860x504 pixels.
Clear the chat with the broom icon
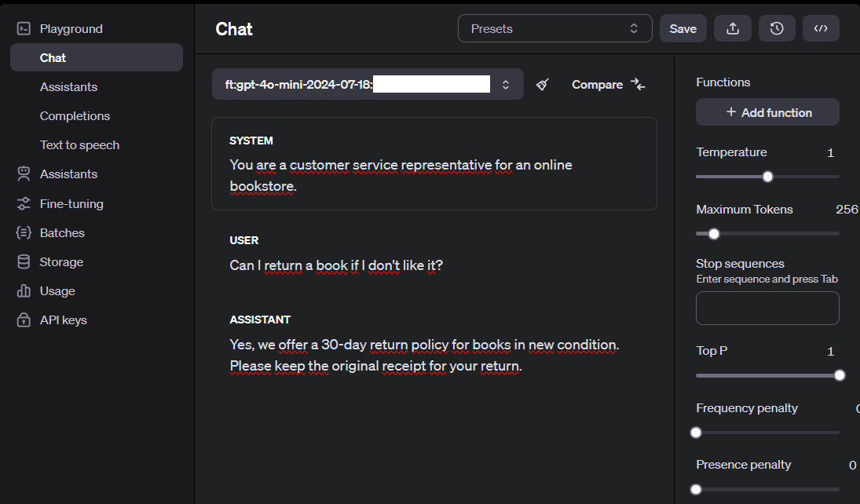point(543,85)
